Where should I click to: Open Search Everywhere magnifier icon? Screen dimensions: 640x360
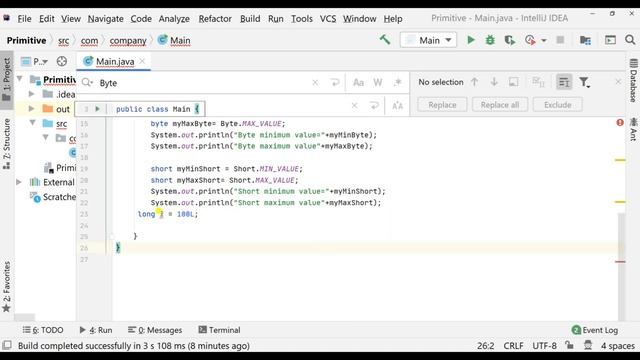(630, 40)
